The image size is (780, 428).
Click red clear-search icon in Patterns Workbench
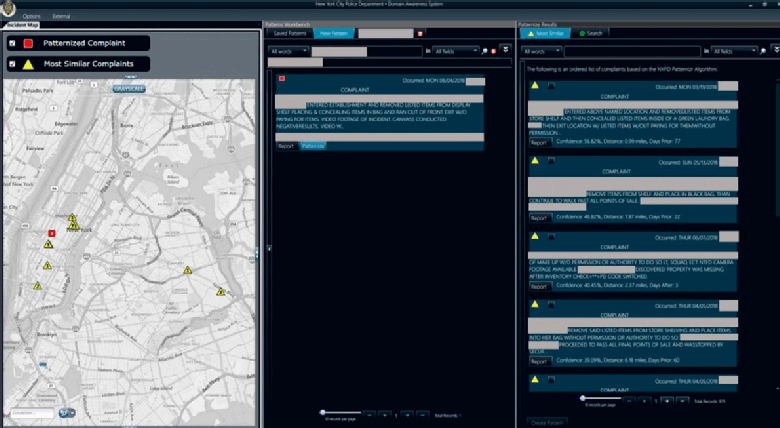pos(493,51)
